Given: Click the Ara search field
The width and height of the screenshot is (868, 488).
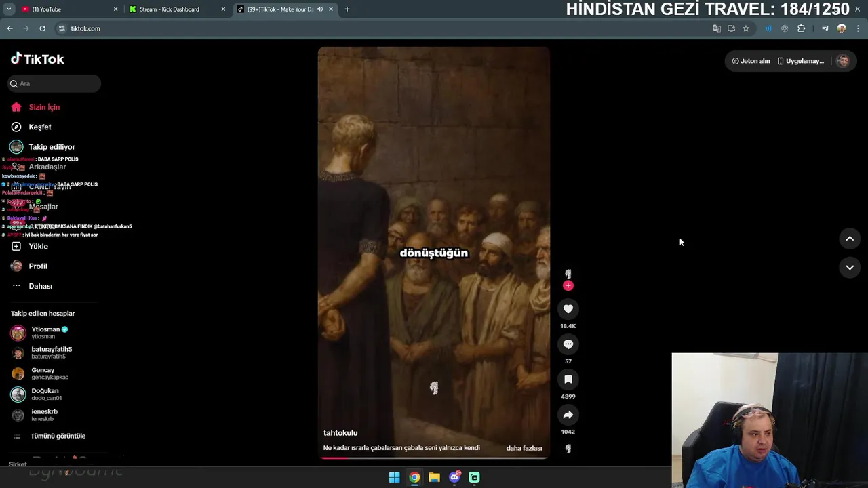Looking at the screenshot, I should click(54, 83).
